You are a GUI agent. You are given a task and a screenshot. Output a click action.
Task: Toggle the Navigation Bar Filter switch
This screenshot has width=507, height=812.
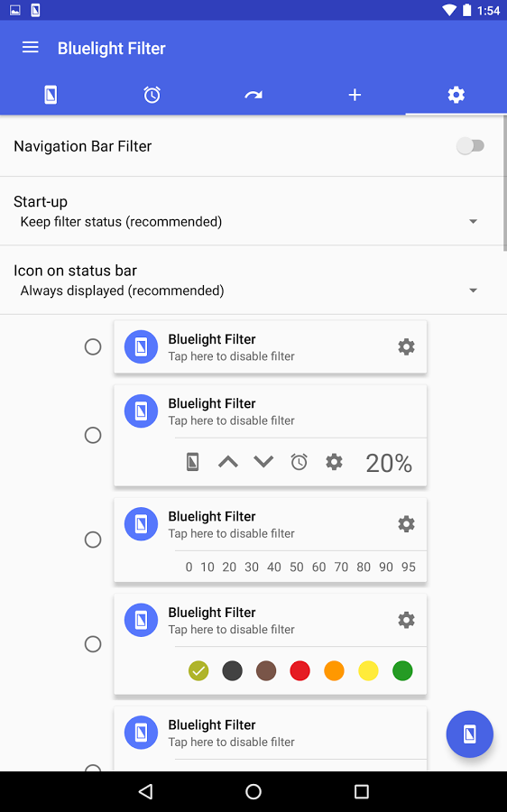click(470, 146)
